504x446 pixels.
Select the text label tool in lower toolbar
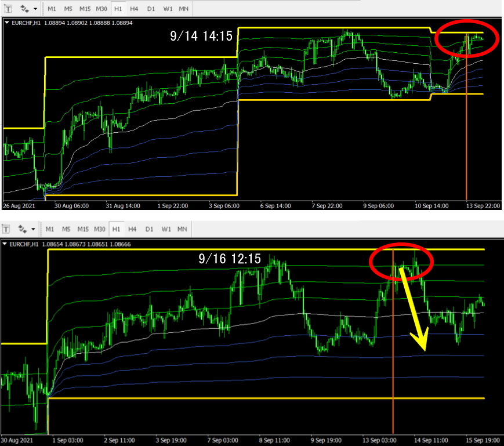6,229
